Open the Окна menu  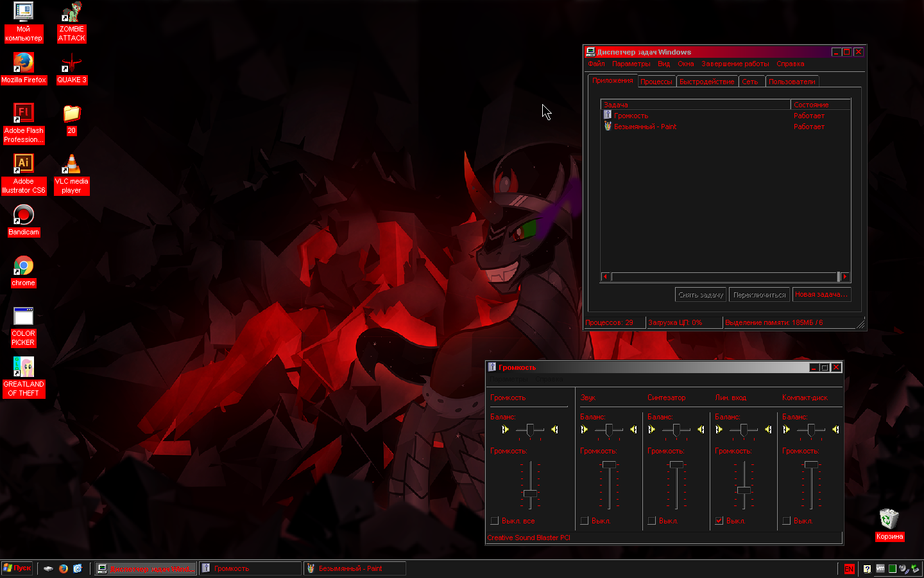click(x=685, y=64)
